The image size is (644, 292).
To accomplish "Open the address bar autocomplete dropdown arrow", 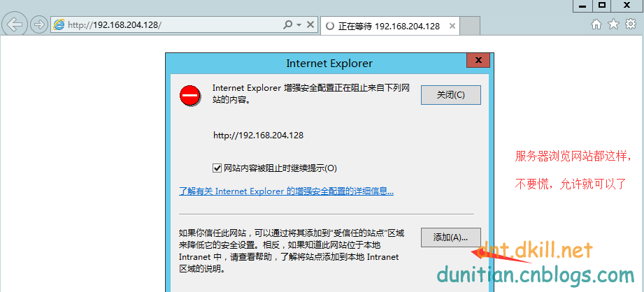I will pyautogui.click(x=299, y=25).
